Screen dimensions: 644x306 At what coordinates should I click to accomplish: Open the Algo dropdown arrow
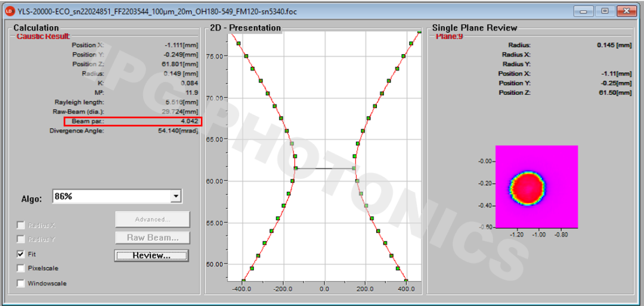coord(175,196)
